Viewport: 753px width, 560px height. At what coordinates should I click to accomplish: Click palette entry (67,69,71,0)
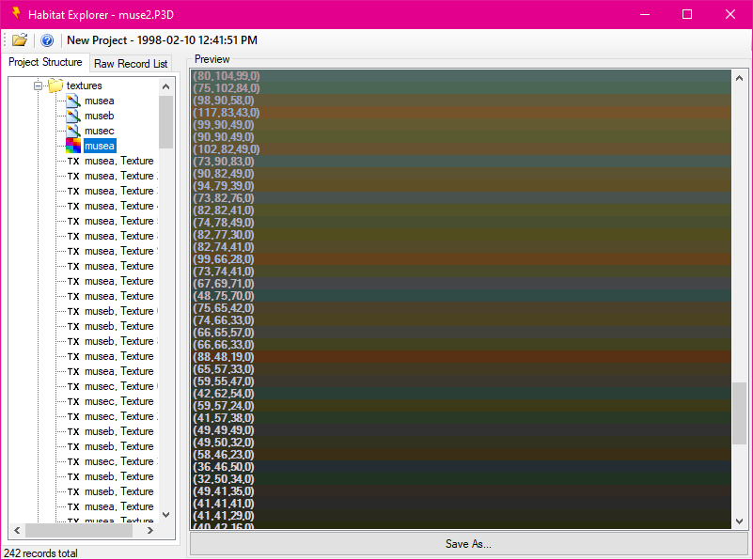click(461, 283)
